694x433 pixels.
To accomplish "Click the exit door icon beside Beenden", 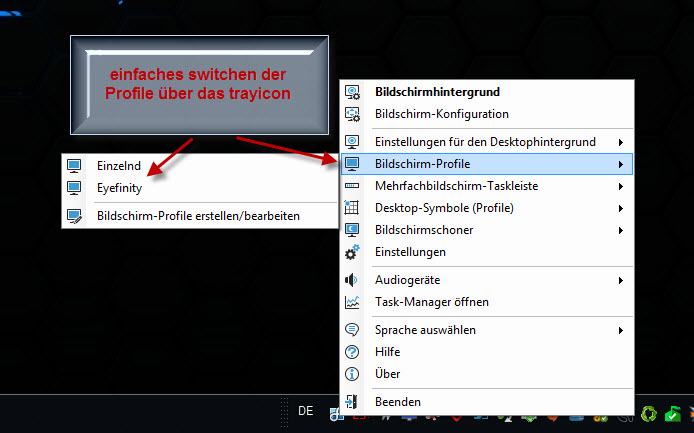I will pos(351,402).
